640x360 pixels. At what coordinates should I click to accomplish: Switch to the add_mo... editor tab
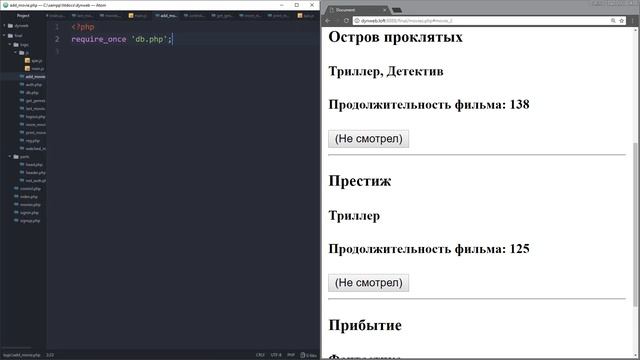click(x=167, y=16)
